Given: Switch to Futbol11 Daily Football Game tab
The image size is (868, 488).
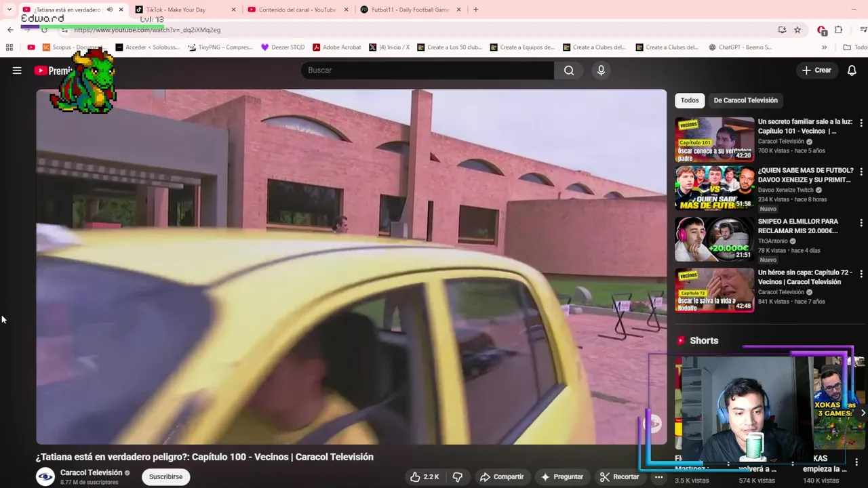Looking at the screenshot, I should click(410, 9).
